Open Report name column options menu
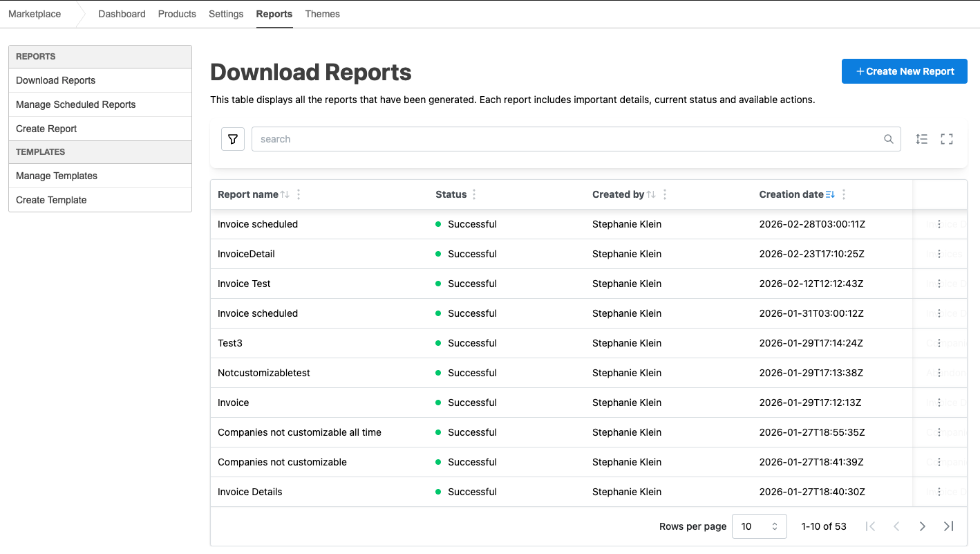 pyautogui.click(x=299, y=195)
